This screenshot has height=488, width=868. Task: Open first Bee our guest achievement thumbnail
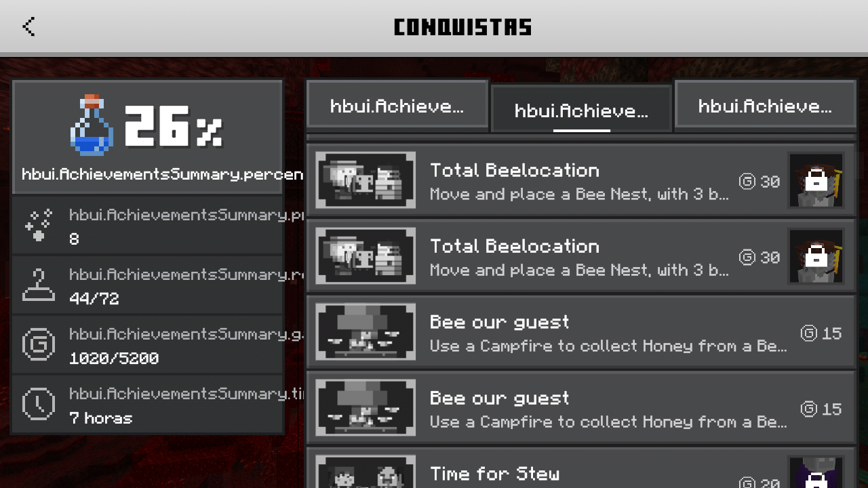[366, 332]
